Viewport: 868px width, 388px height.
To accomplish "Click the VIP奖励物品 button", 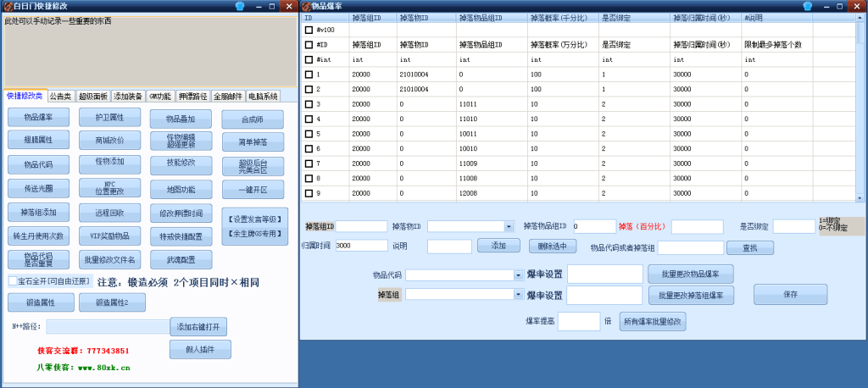I will coord(109,236).
